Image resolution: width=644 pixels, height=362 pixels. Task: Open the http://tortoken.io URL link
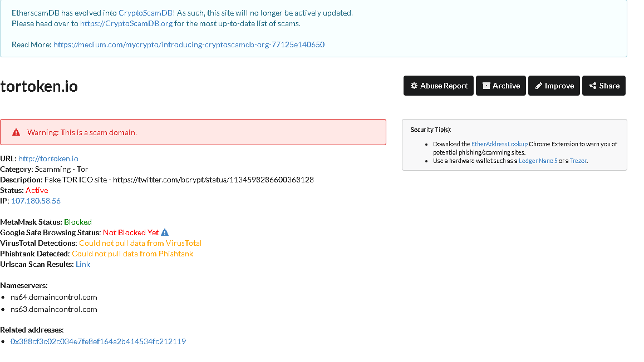tap(48, 158)
